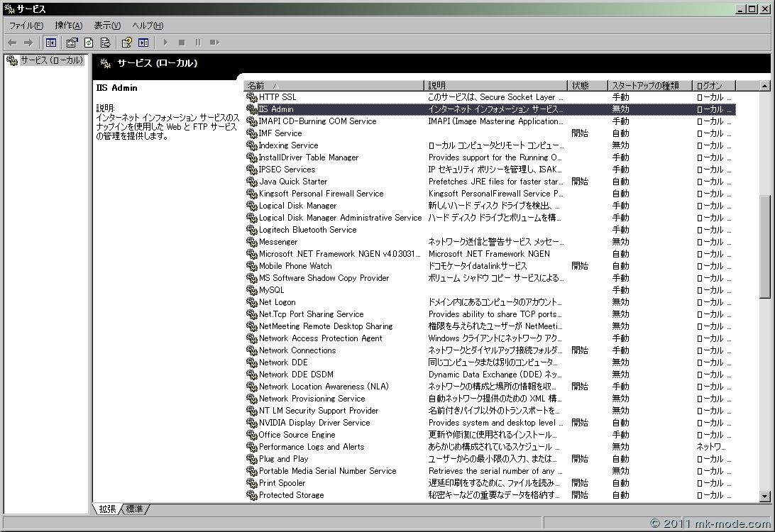Click the Start Service play icon

pyautogui.click(x=165, y=43)
